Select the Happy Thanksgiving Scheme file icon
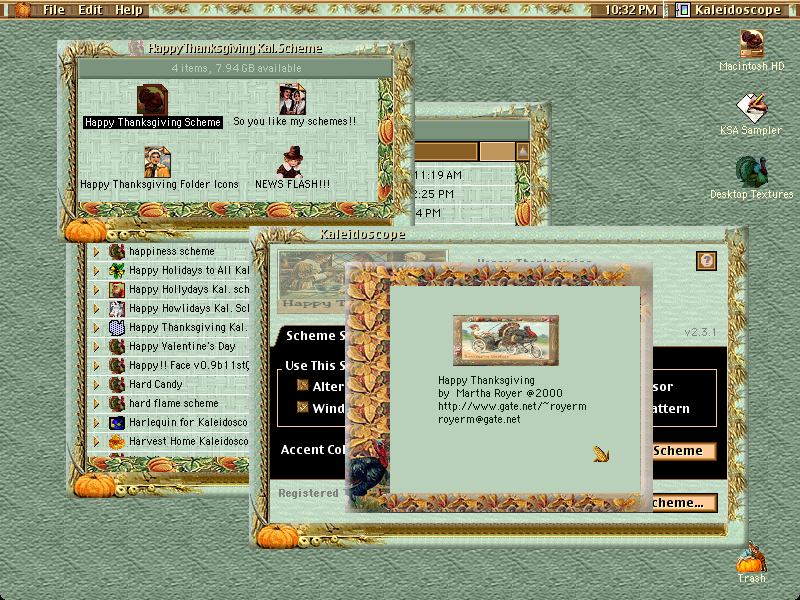 (x=152, y=99)
